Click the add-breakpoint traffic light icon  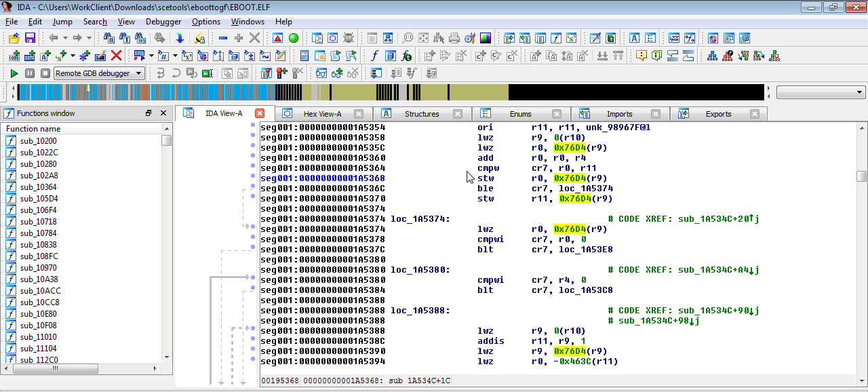(x=282, y=73)
